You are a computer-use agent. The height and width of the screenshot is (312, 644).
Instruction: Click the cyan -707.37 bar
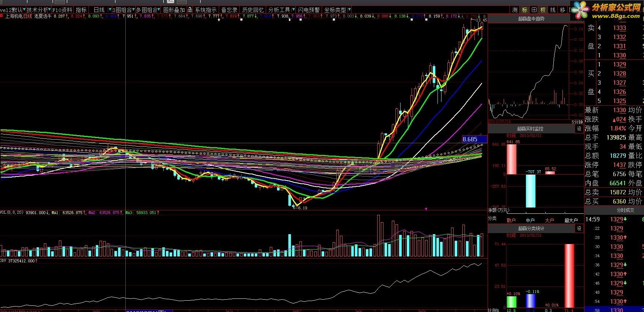coord(530,191)
